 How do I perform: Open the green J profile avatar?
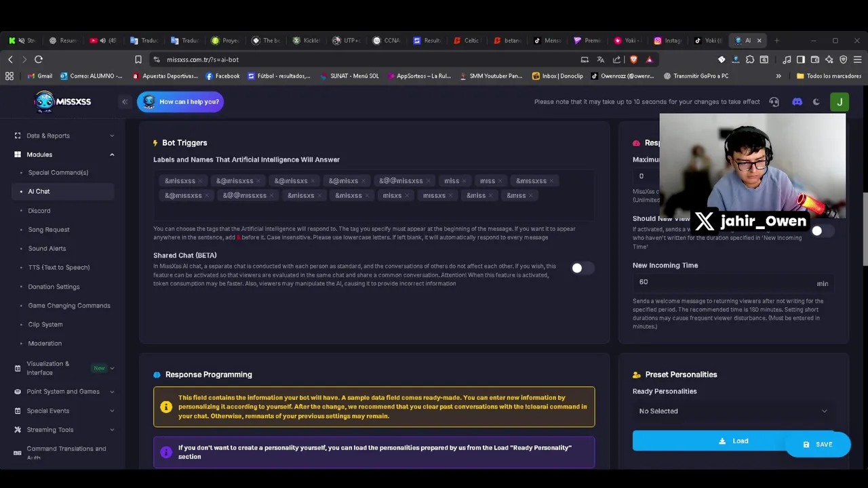840,102
